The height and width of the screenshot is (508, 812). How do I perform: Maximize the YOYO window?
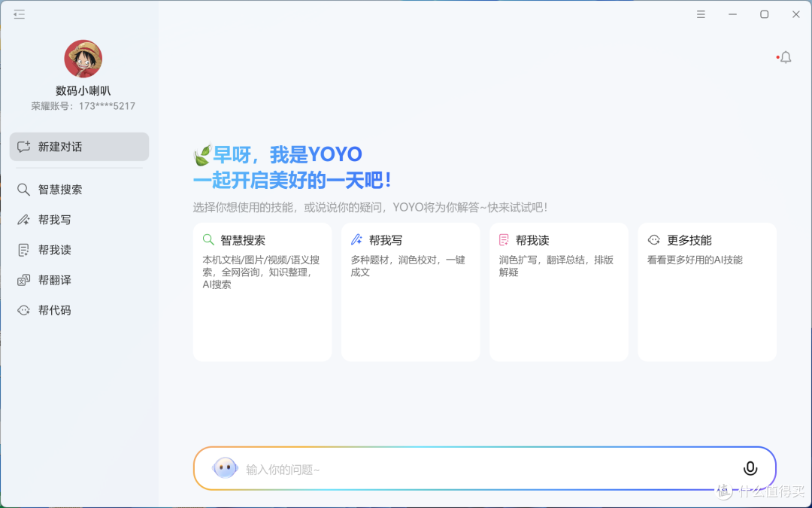(x=765, y=14)
